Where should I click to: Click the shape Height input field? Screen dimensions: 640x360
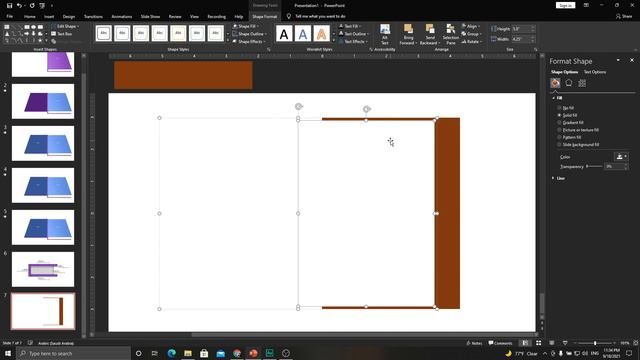(522, 29)
